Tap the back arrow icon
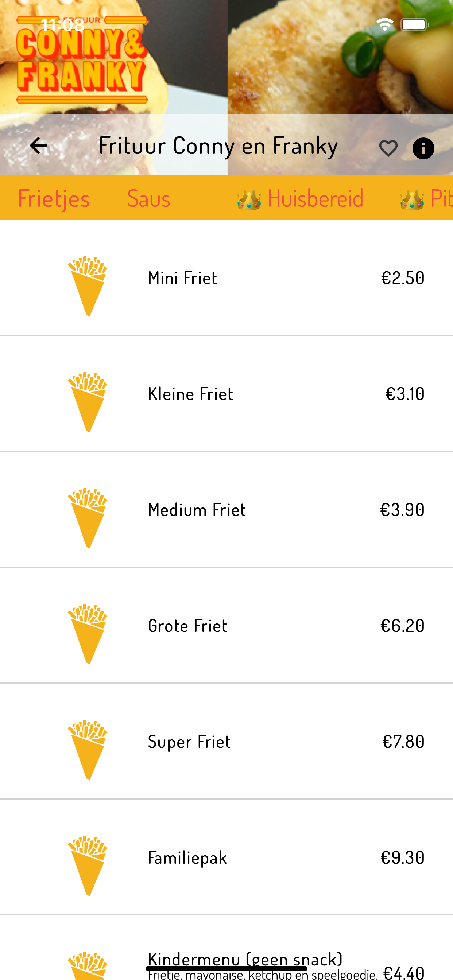Viewport: 453px width, 980px height. (38, 146)
